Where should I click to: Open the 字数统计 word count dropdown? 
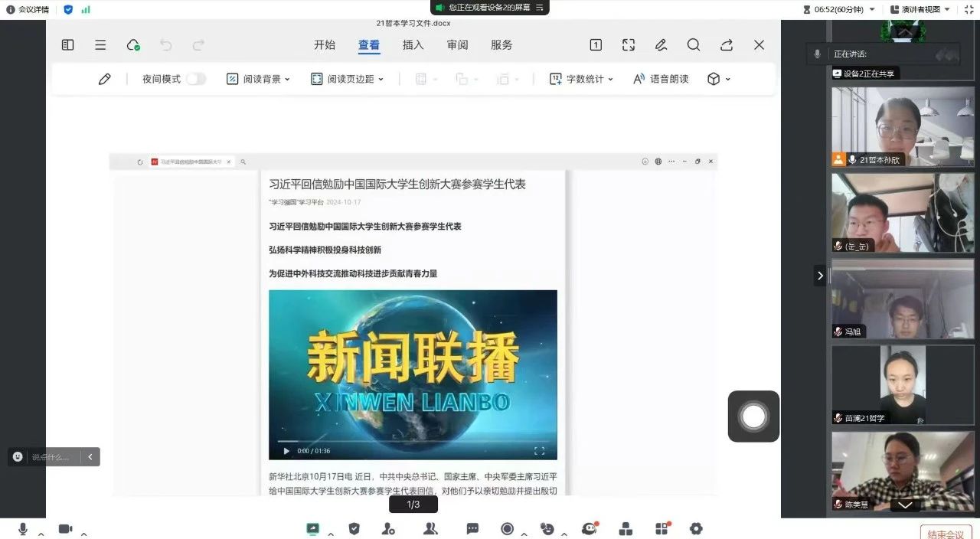[x=581, y=79]
